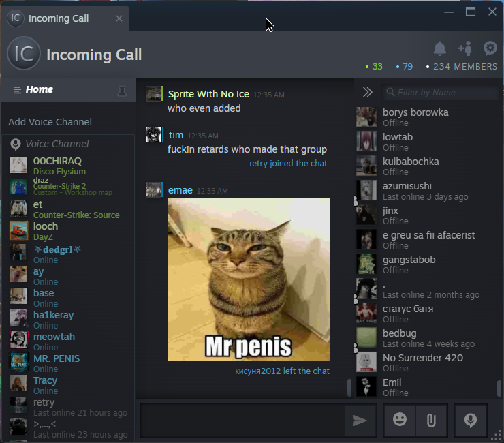Screen dimensions: 504x443
Task: Minimize the chat window
Action: [449, 12]
